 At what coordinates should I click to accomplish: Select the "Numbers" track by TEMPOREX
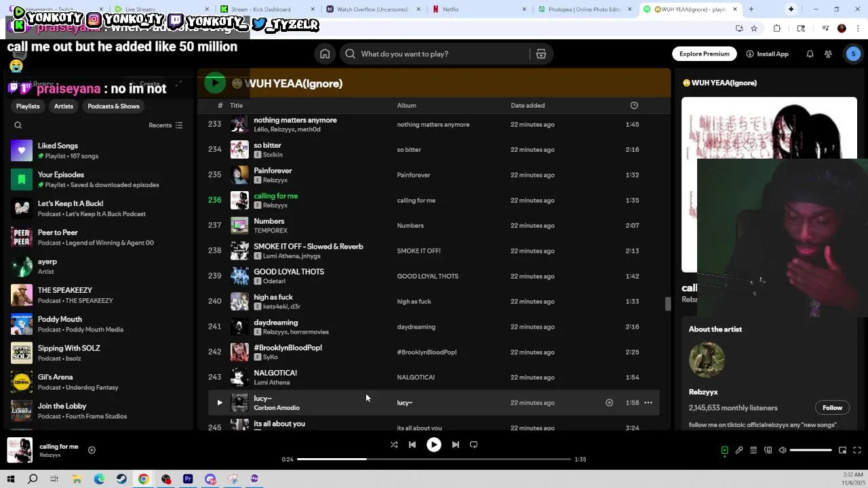(269, 222)
